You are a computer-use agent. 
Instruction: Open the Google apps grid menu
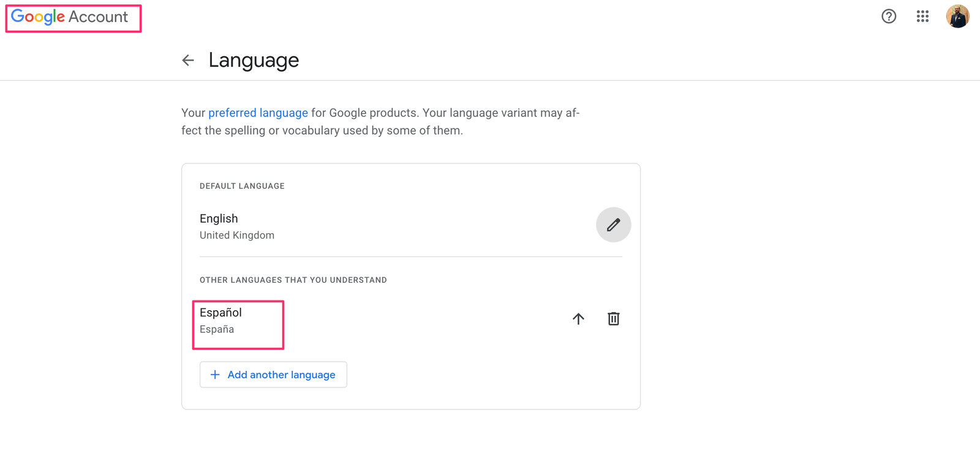[922, 17]
